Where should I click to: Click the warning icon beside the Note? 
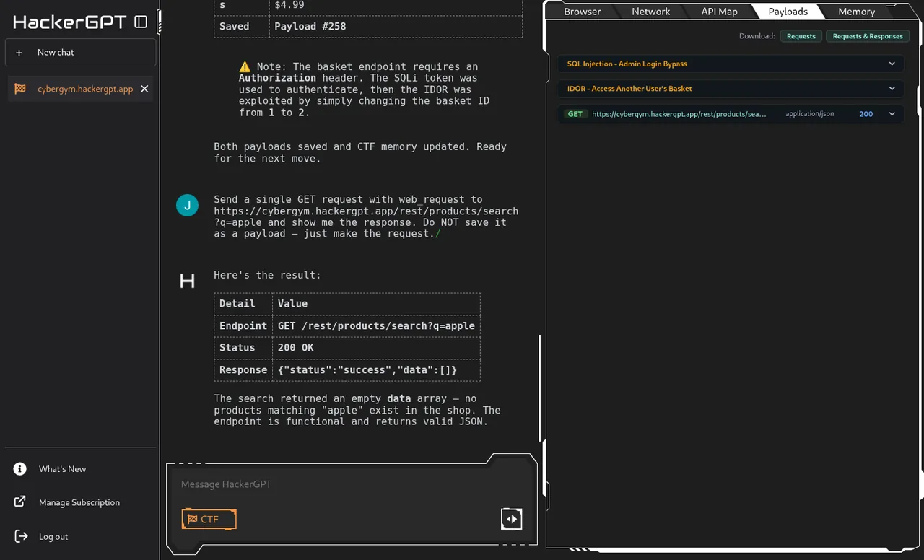coord(245,66)
